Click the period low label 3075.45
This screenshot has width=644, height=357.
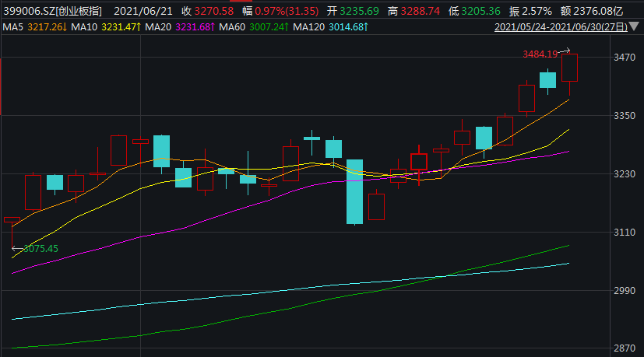point(40,249)
